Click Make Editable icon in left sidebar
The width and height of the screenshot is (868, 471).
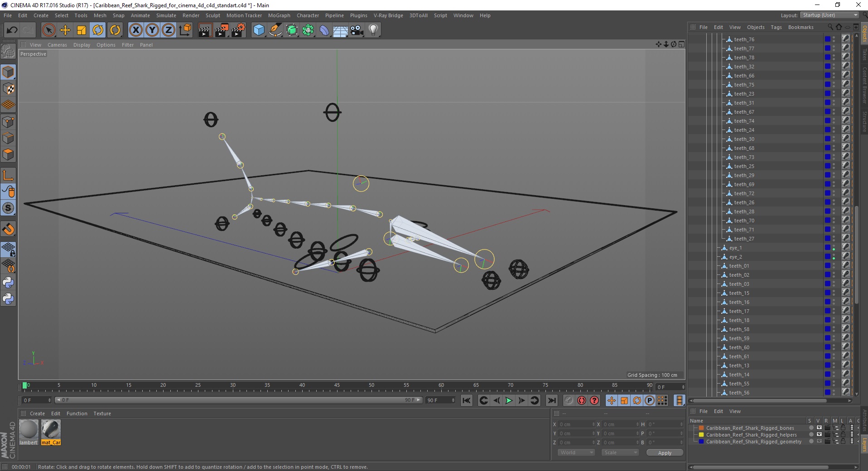point(8,52)
